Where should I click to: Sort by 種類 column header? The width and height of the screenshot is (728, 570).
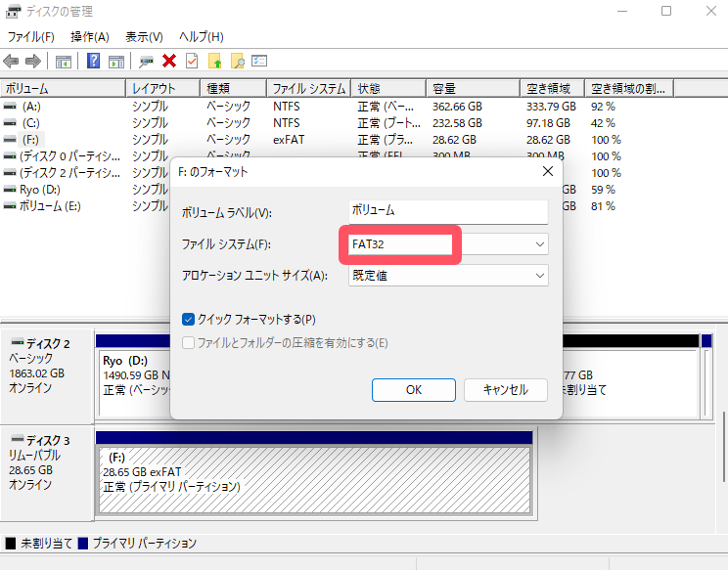[234, 88]
